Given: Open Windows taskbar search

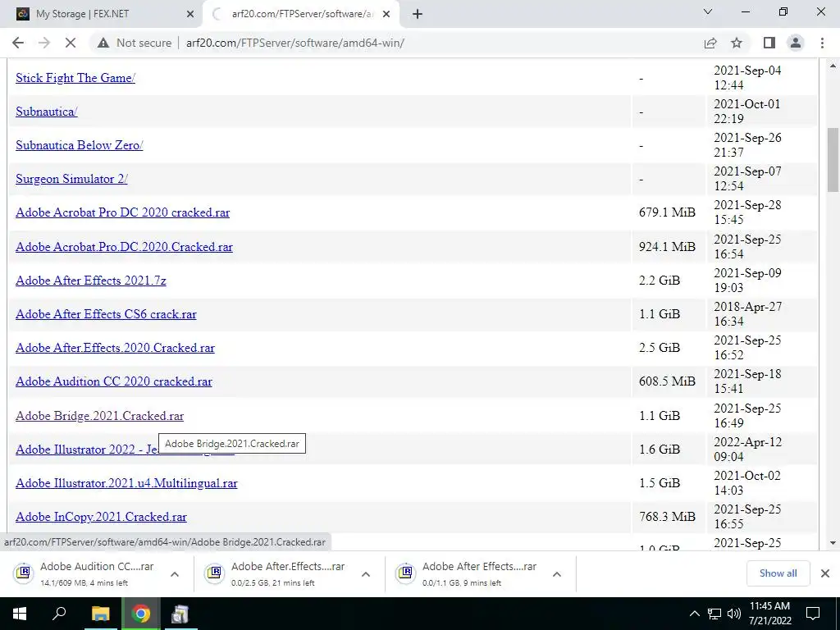Looking at the screenshot, I should [59, 614].
